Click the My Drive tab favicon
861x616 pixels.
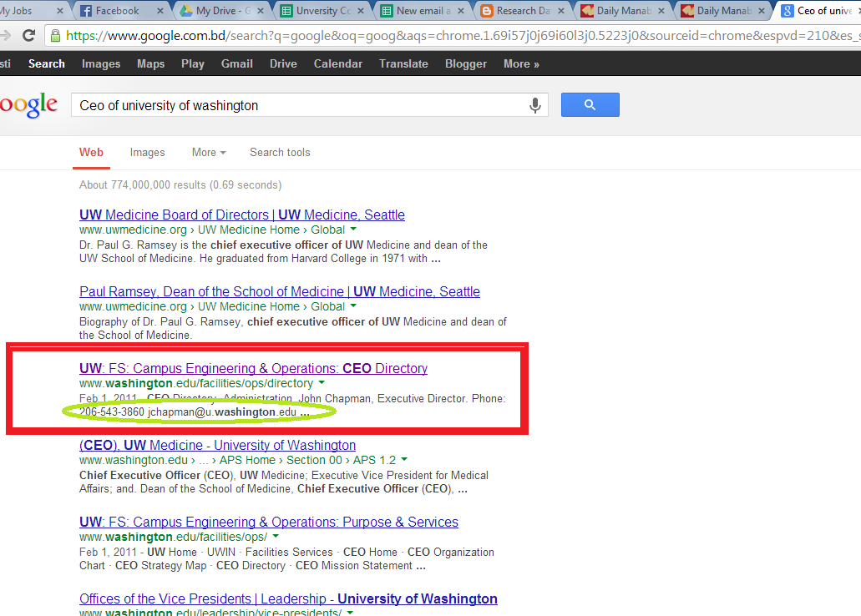pos(186,10)
